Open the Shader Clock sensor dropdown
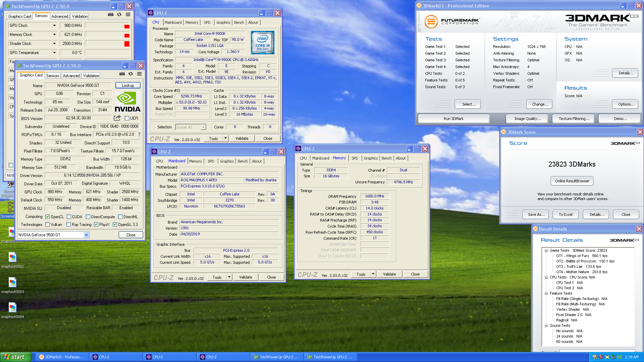Viewport: 644px width, 362px height. pos(54,44)
